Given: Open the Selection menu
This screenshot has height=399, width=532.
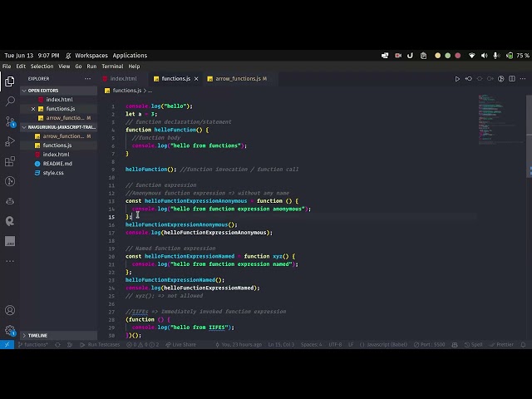Looking at the screenshot, I should tap(42, 66).
